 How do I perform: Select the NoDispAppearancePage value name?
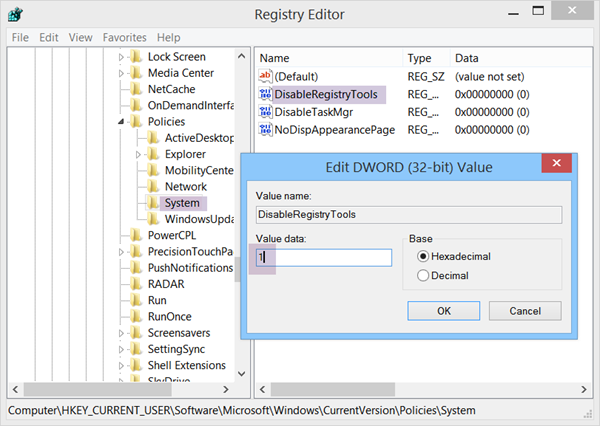coord(335,130)
